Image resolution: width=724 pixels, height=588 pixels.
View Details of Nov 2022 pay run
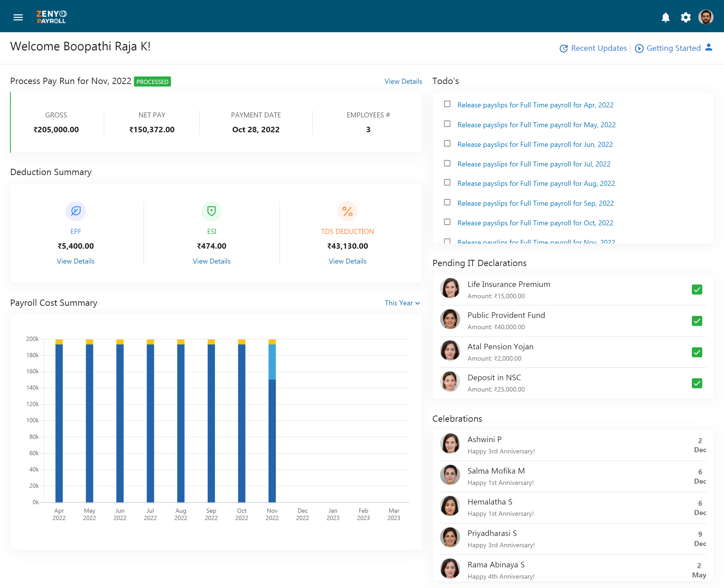tap(403, 81)
